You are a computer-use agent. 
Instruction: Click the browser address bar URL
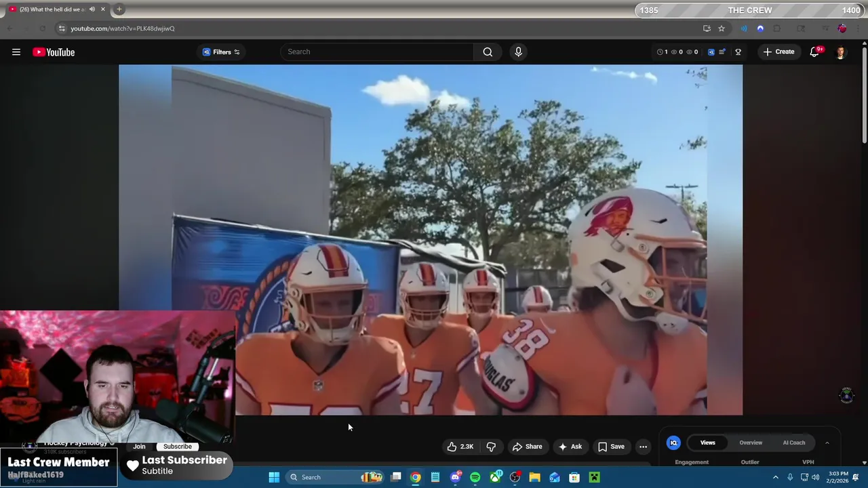123,28
